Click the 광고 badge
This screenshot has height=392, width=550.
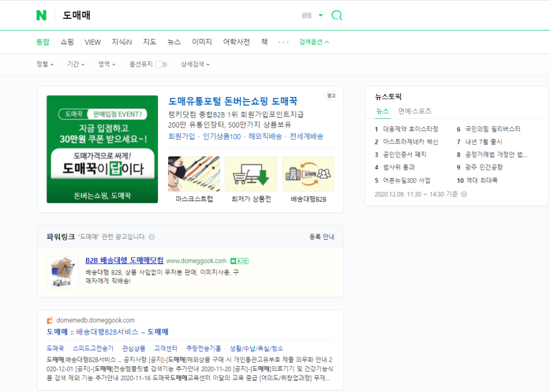click(x=331, y=95)
